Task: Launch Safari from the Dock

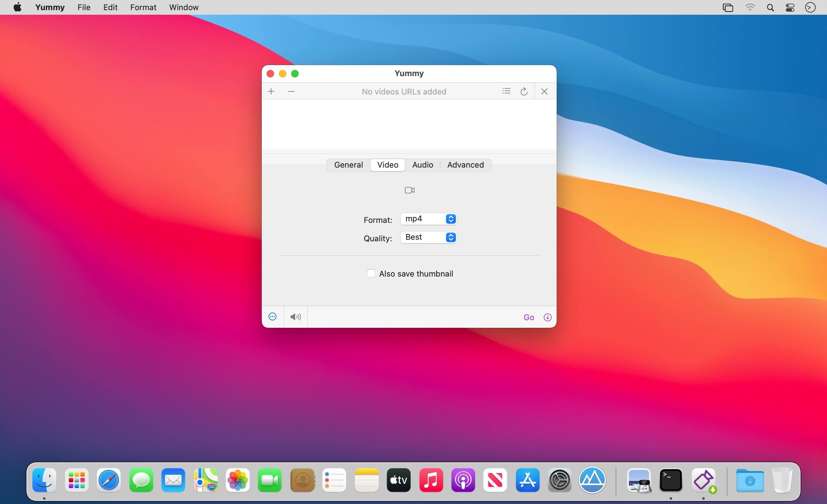Action: click(109, 480)
